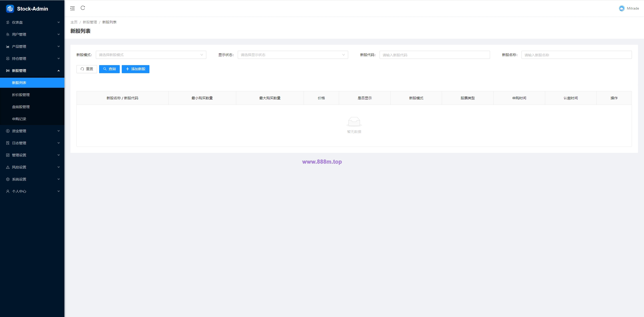Screen dimensions: 644x317
Task: Click the 资金管理 dollar icon
Action: [8, 131]
